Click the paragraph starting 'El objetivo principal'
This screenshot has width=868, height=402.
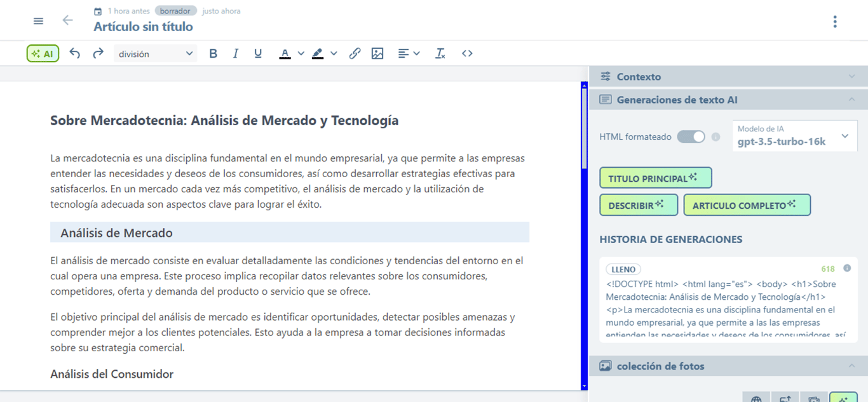coord(283,332)
